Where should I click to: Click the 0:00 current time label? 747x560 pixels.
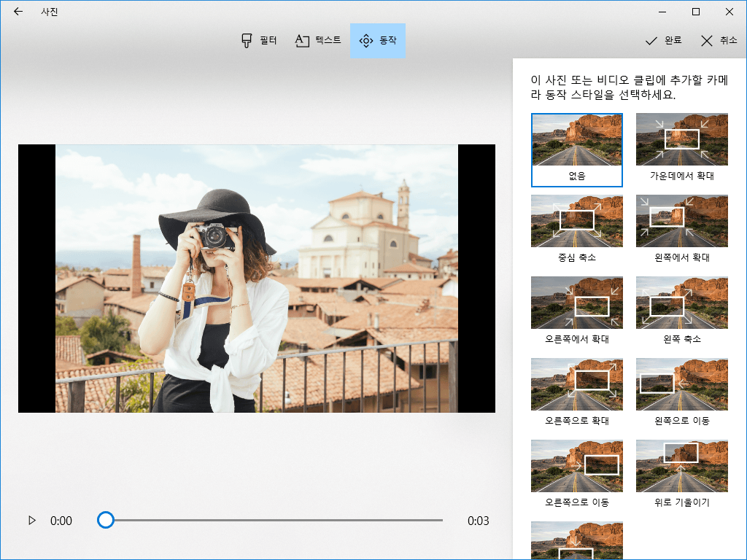tap(61, 521)
